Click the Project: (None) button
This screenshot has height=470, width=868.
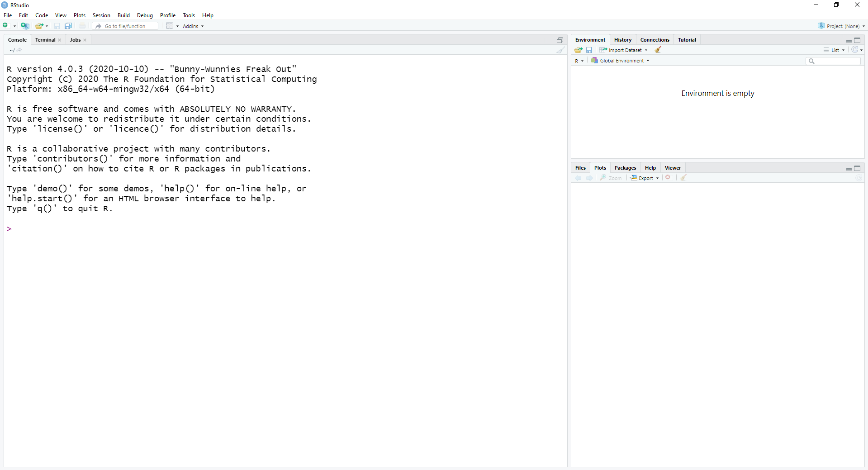point(842,26)
